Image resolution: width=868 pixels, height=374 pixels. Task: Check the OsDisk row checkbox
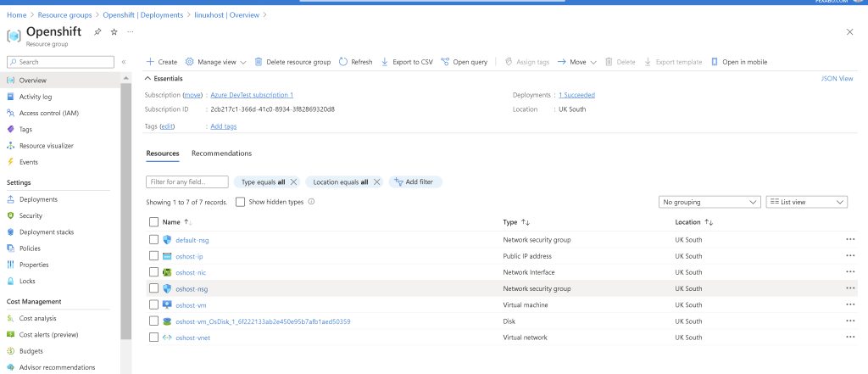tap(154, 321)
